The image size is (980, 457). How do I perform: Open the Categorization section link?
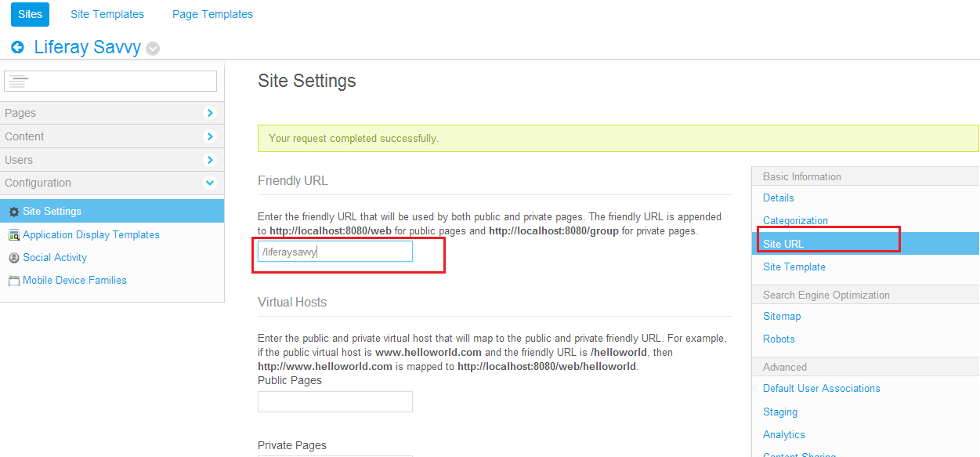click(x=795, y=220)
